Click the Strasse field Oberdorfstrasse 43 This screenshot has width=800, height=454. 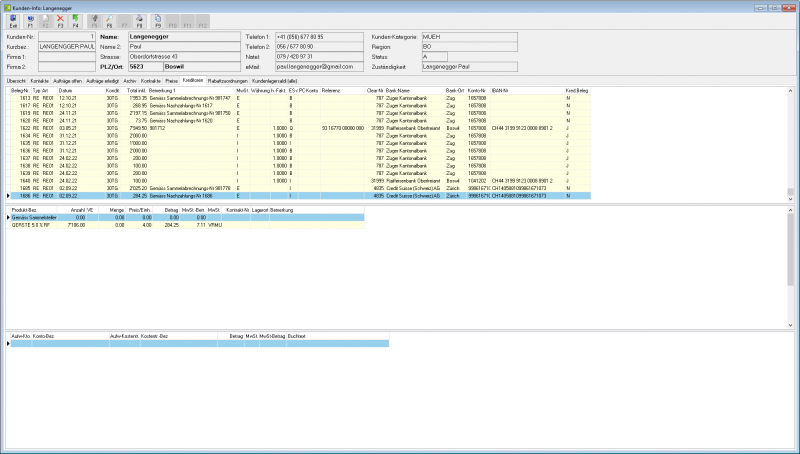click(184, 57)
